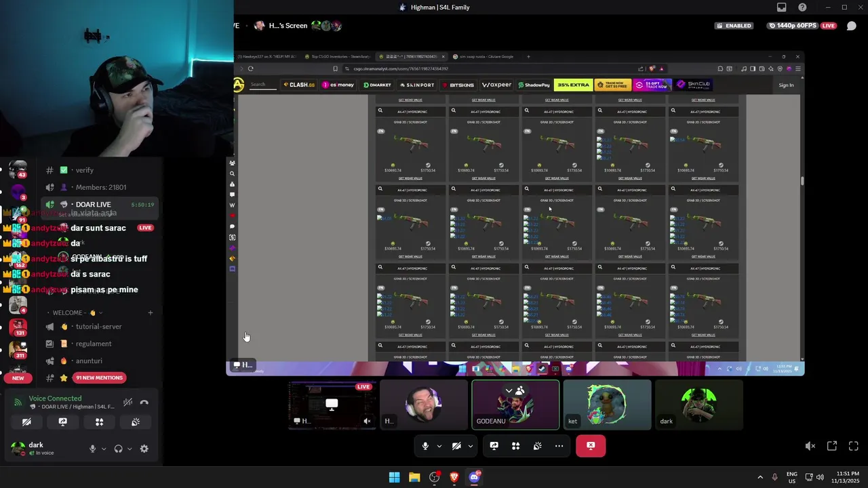Open camera options arrow in call bar
The image size is (868, 488).
point(470,446)
